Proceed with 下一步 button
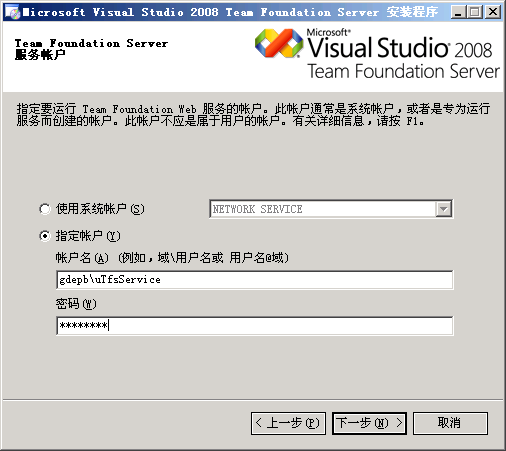 (369, 423)
